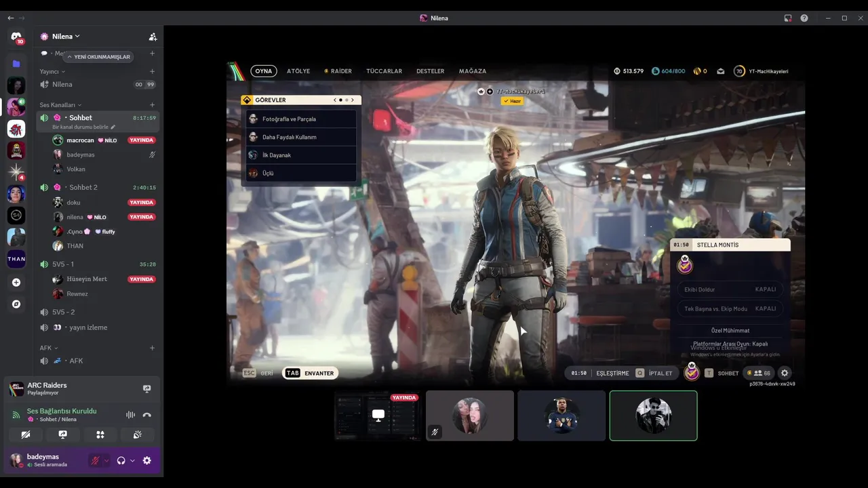868x488 pixels.
Task: Open the soundboard button
Action: click(x=138, y=434)
